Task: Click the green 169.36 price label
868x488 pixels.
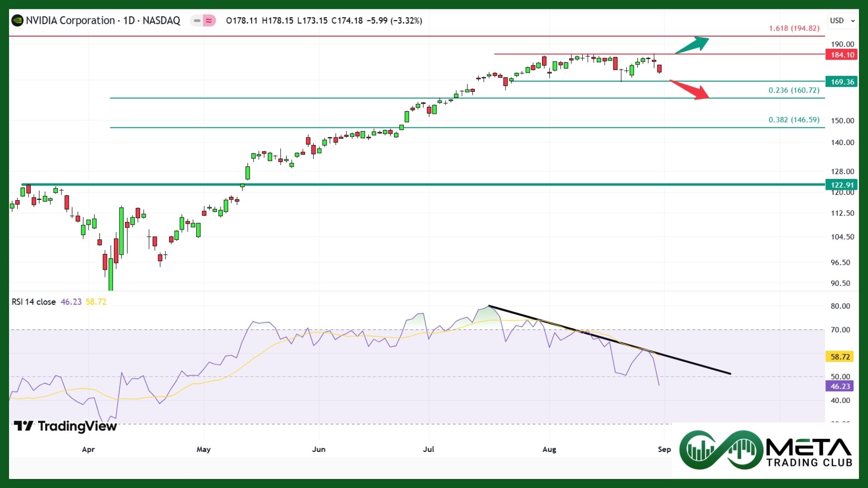Action: (842, 82)
